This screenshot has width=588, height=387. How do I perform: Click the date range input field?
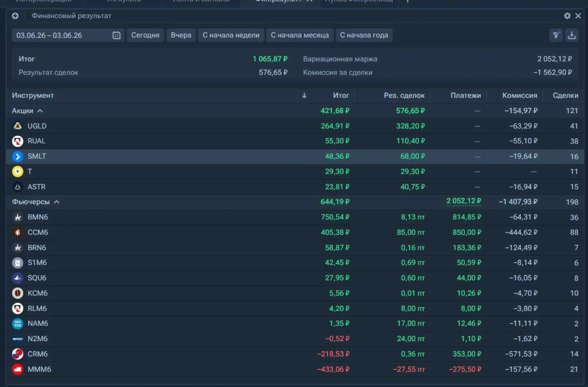coord(68,35)
